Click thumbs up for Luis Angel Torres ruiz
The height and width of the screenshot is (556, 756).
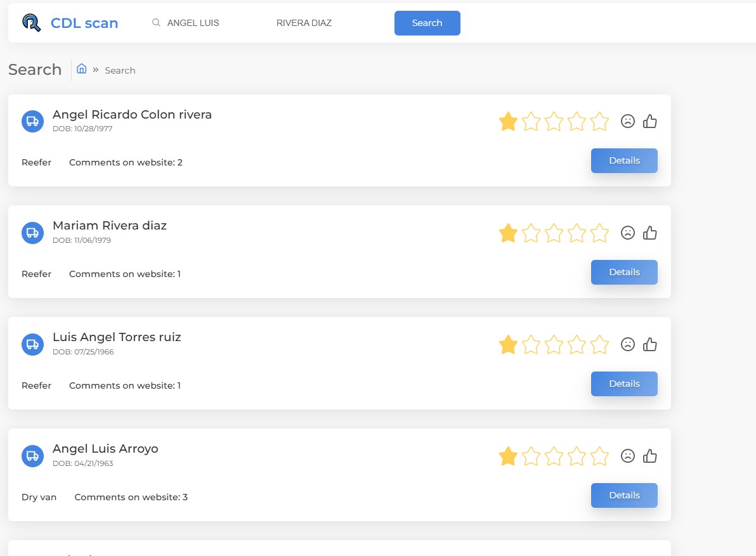pos(650,344)
